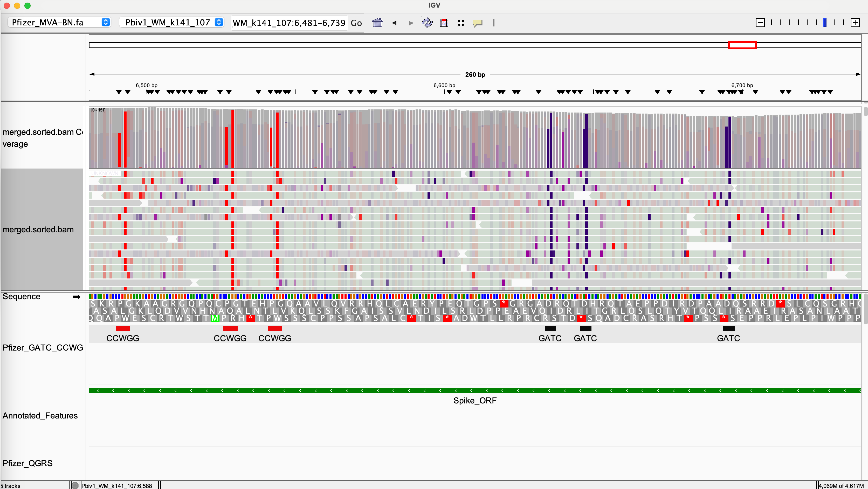This screenshot has height=489, width=868.
Task: Click the resize tracks to fit icon
Action: [461, 23]
